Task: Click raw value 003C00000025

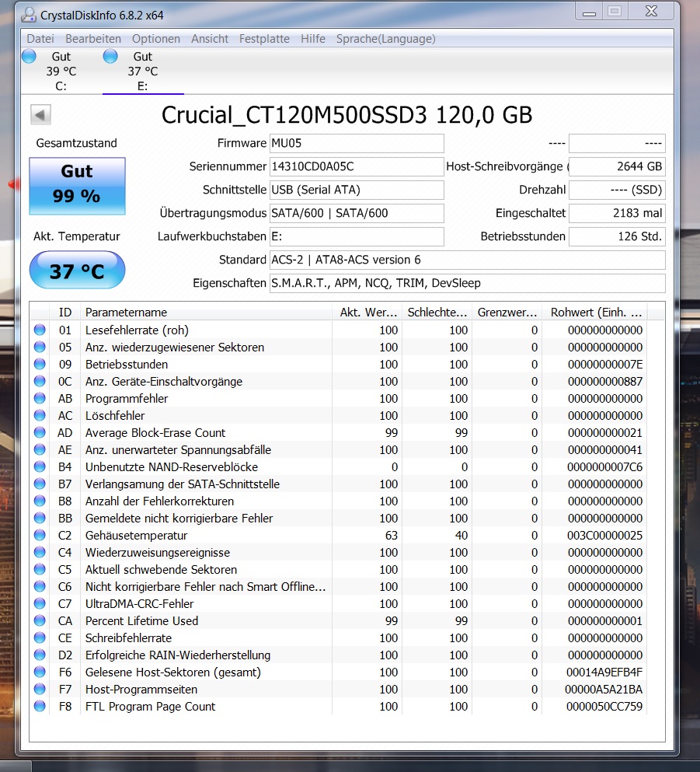Action: [604, 535]
